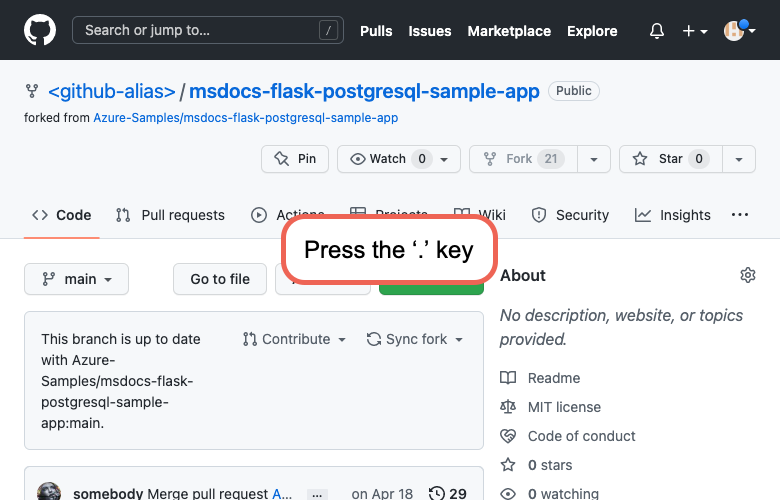Click the commit history clock icon
The height and width of the screenshot is (500, 780).
click(x=437, y=493)
